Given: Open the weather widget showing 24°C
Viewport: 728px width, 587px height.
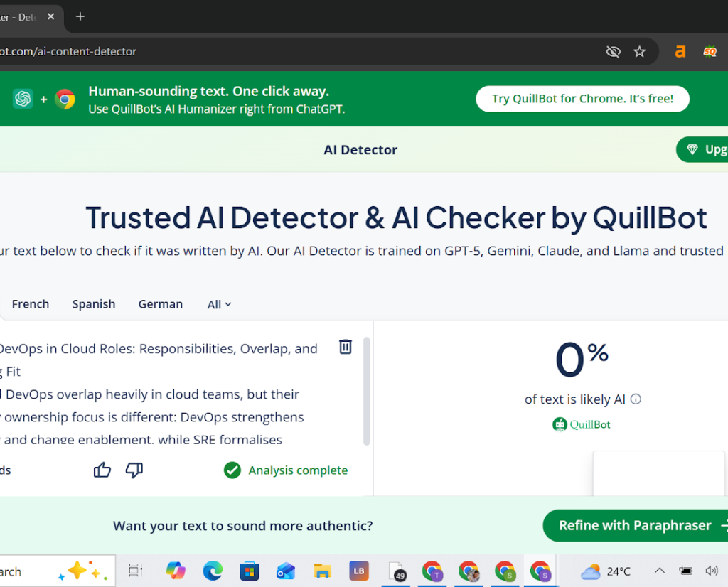Looking at the screenshot, I should 606,571.
